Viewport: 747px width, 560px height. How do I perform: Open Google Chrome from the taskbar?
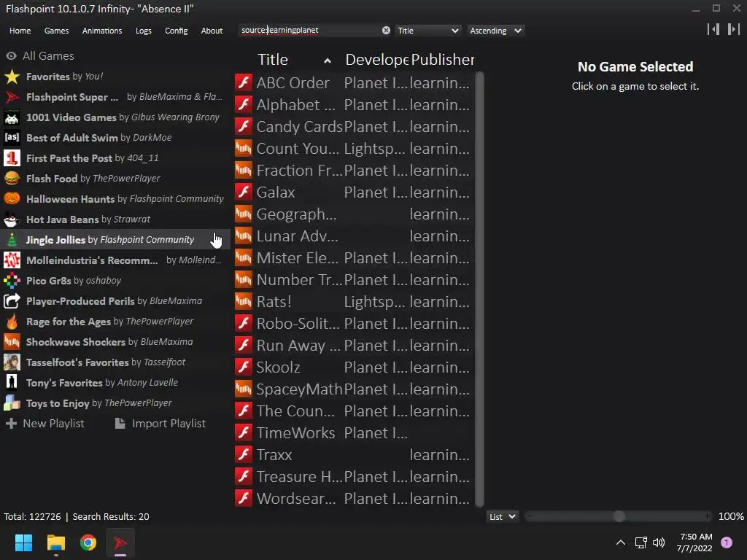click(88, 542)
